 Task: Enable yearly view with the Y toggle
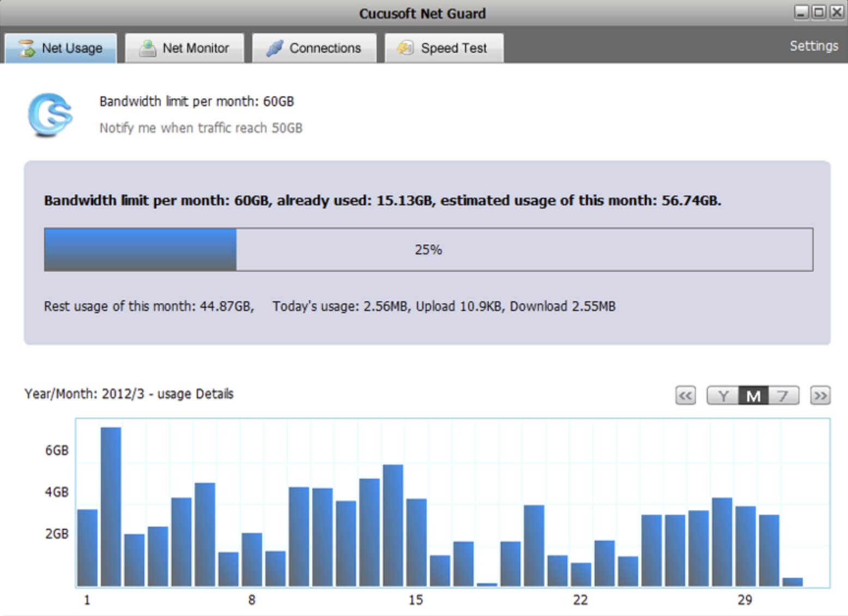pos(723,395)
